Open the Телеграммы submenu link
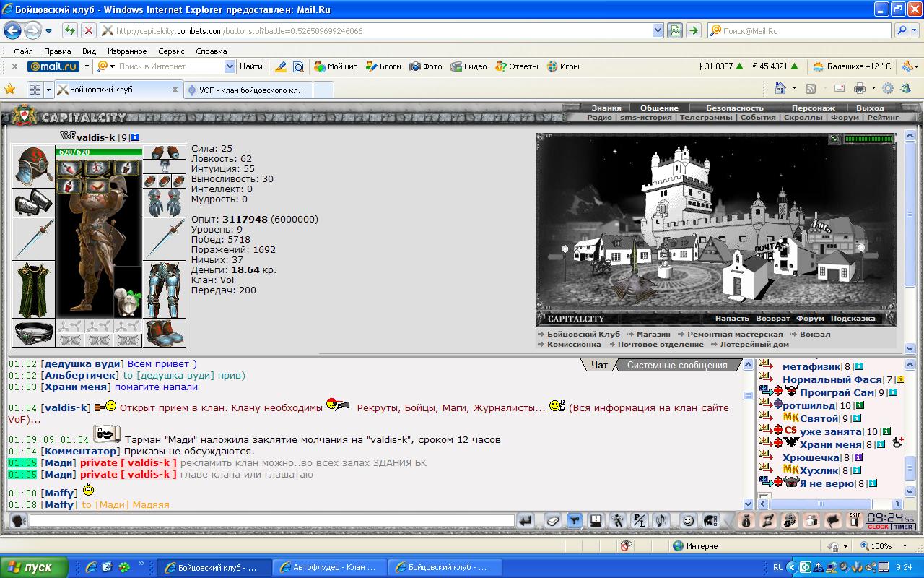The width and height of the screenshot is (924, 578). [706, 117]
